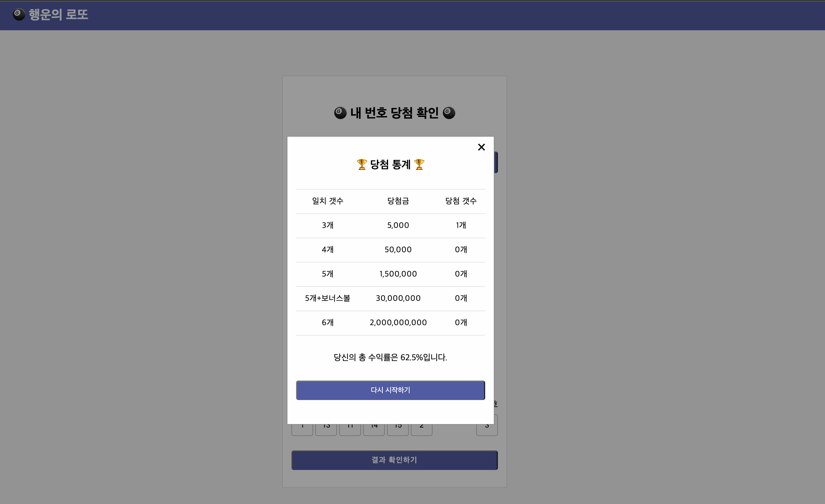
Task: Click the 0개 count in the 1,500,000 row
Action: 461,274
